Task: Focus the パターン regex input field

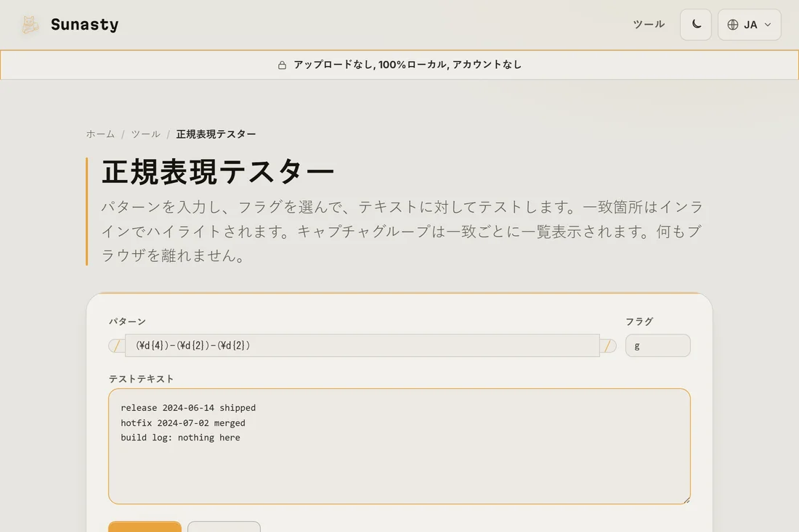Action: [x=362, y=345]
